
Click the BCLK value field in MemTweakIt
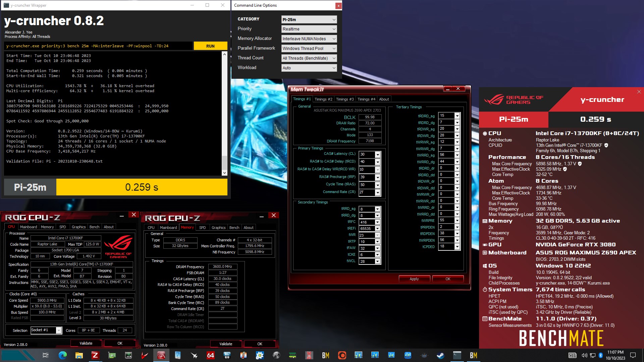click(x=370, y=117)
